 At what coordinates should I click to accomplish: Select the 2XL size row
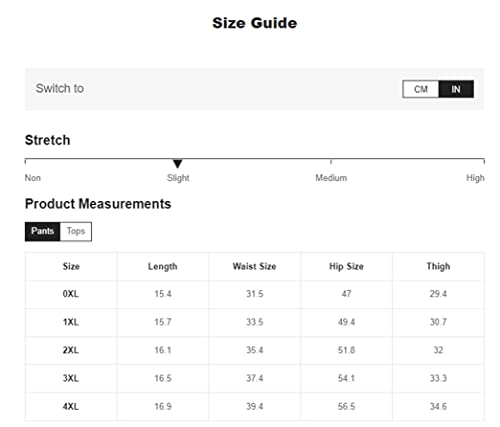click(x=255, y=350)
